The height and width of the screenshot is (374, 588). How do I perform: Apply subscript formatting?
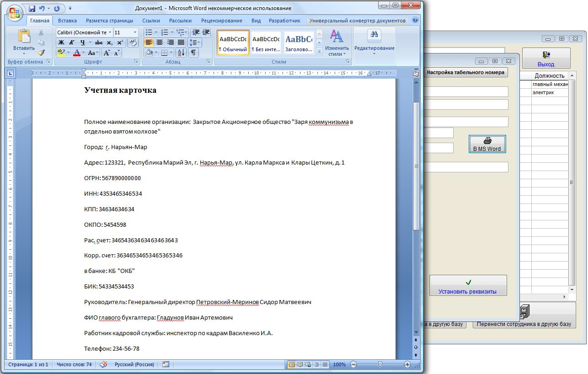110,43
